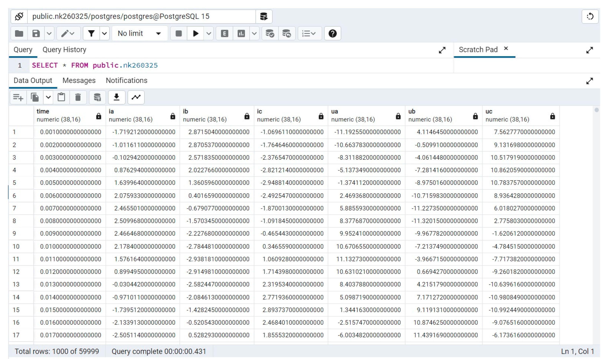This screenshot has width=608, height=364.
Task: Expand the execute options dropdown arrow
Action: click(x=208, y=33)
